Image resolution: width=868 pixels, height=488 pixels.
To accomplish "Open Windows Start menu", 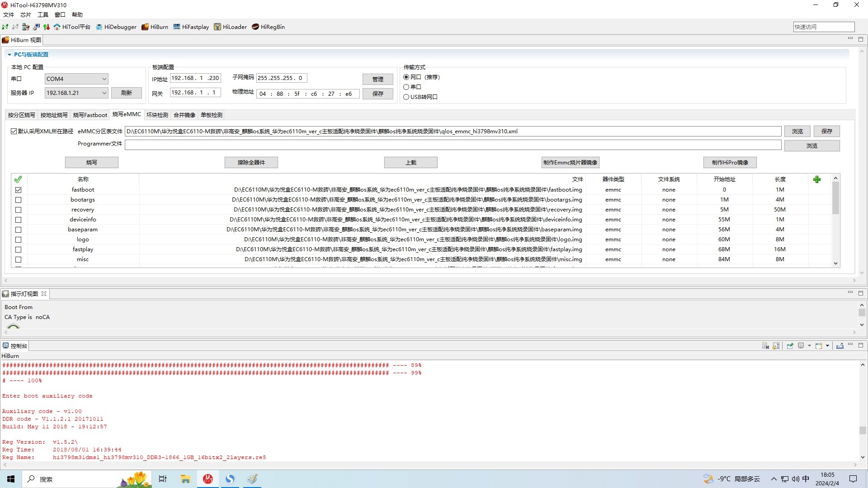I will tap(11, 479).
